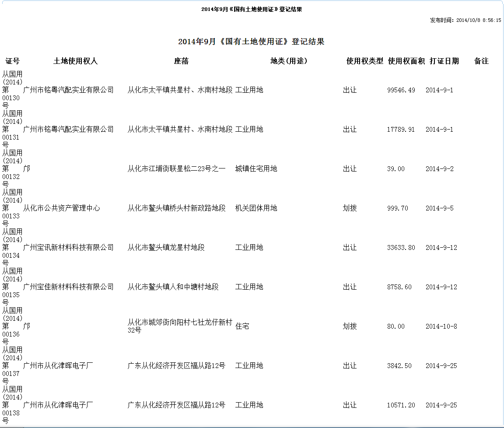Click location 从化市江埔街联星松二23号之一
Viewport: 504px width, 428px height.
(176, 169)
